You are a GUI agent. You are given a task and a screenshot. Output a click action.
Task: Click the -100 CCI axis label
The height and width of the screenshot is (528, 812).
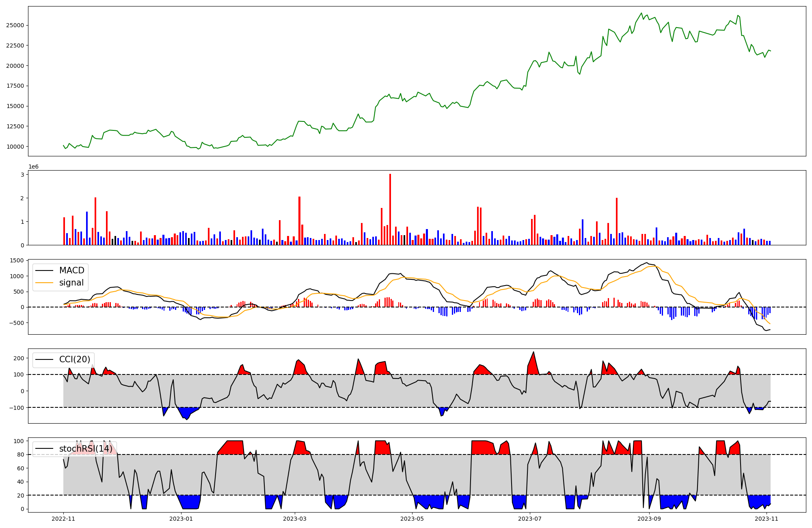[17, 407]
